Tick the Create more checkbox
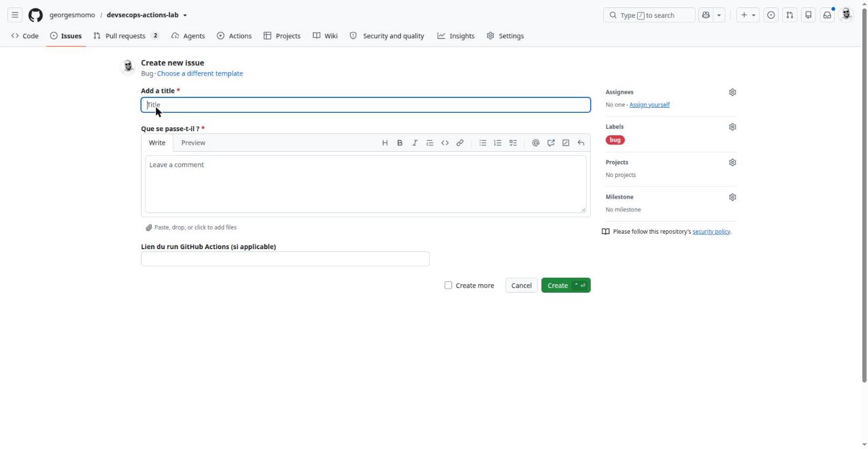868x449 pixels. (x=448, y=285)
